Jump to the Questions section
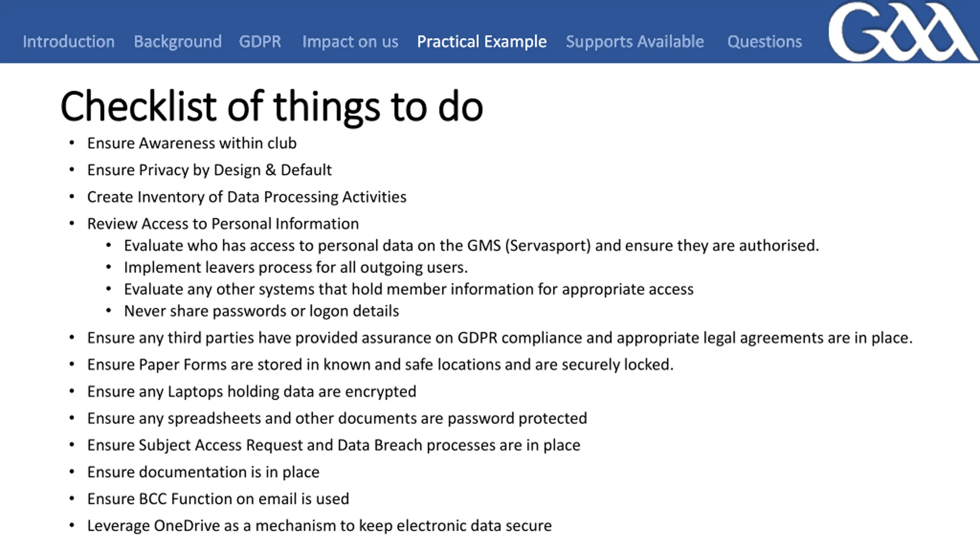This screenshot has width=980, height=551. (764, 42)
